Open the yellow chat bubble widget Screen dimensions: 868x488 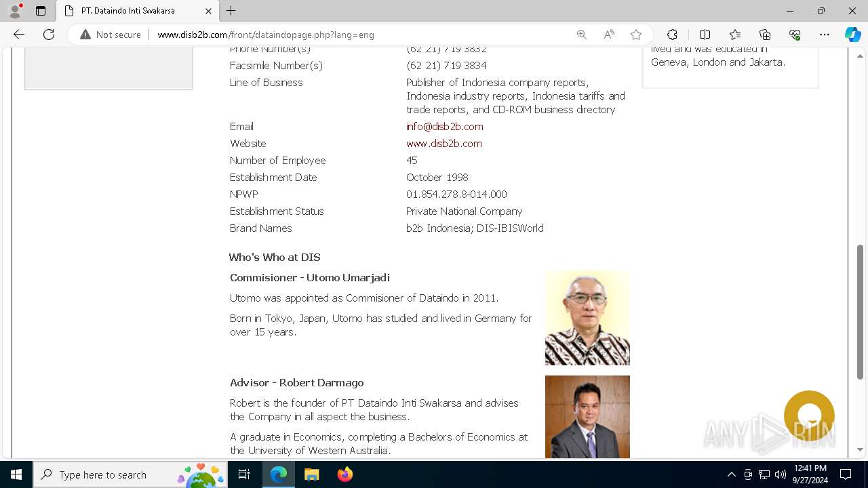tap(809, 415)
